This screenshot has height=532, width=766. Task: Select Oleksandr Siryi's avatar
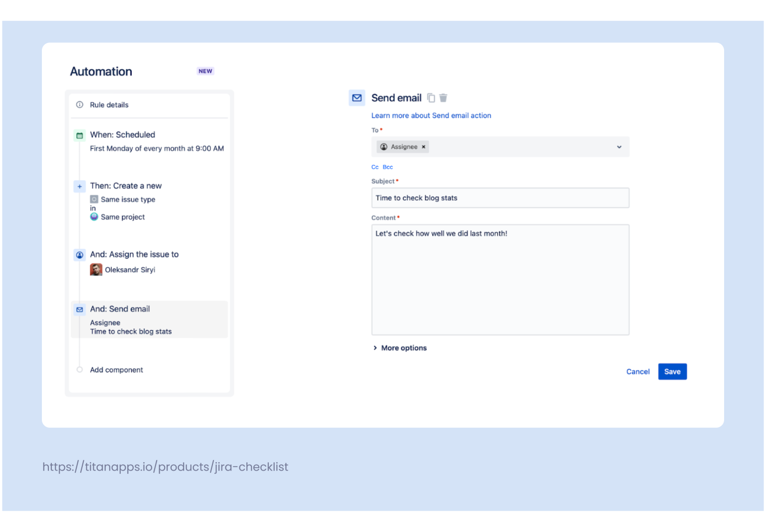coord(96,269)
